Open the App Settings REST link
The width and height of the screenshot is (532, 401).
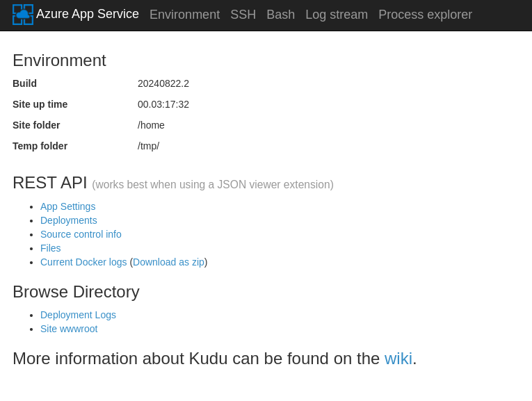point(68,206)
